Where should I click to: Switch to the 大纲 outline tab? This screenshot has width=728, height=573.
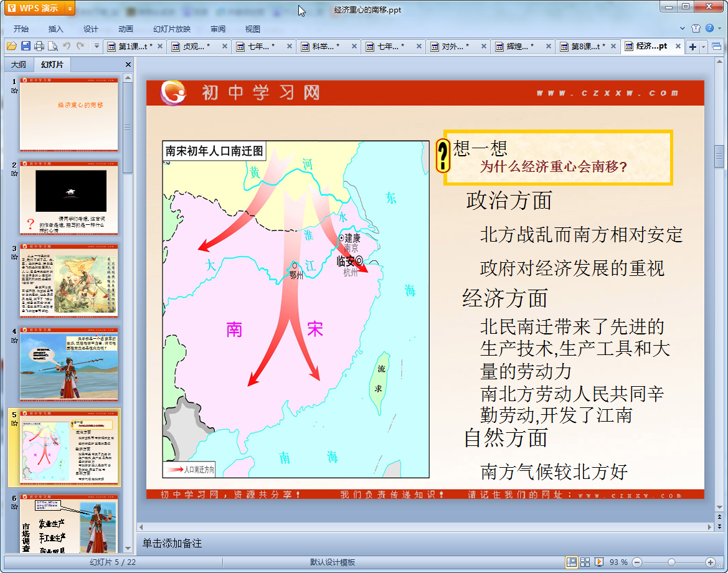pyautogui.click(x=19, y=65)
